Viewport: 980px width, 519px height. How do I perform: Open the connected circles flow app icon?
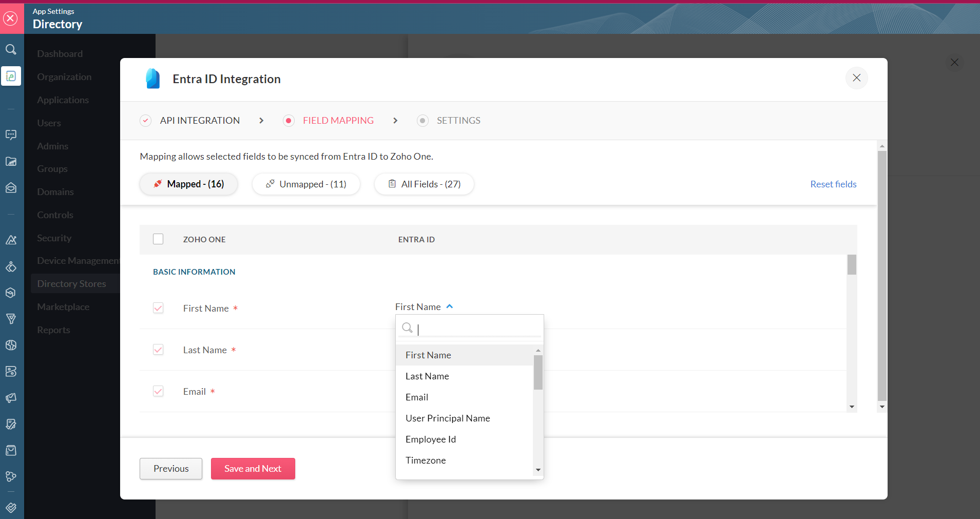click(x=11, y=476)
